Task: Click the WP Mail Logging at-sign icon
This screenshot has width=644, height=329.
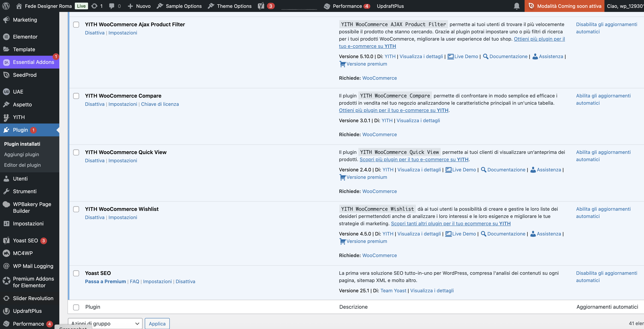Action: point(7,266)
